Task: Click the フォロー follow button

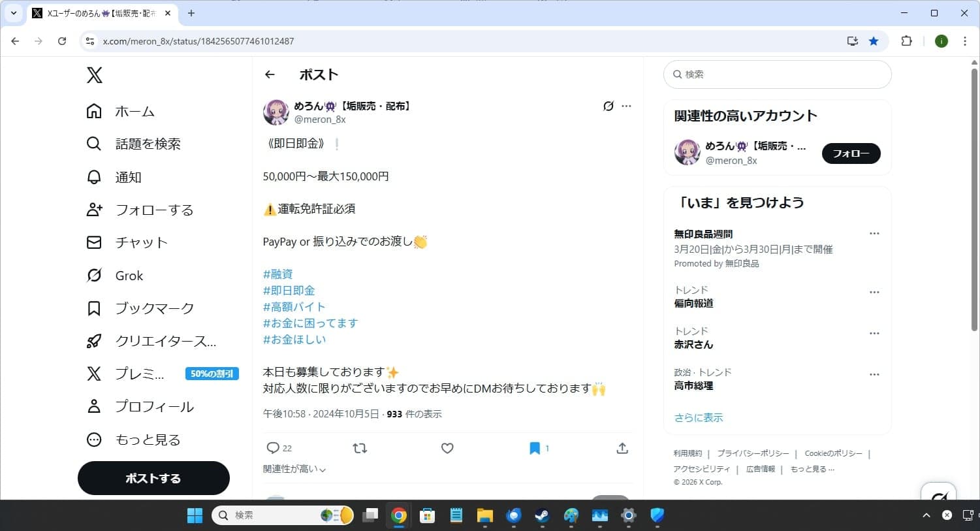Action: tap(851, 153)
